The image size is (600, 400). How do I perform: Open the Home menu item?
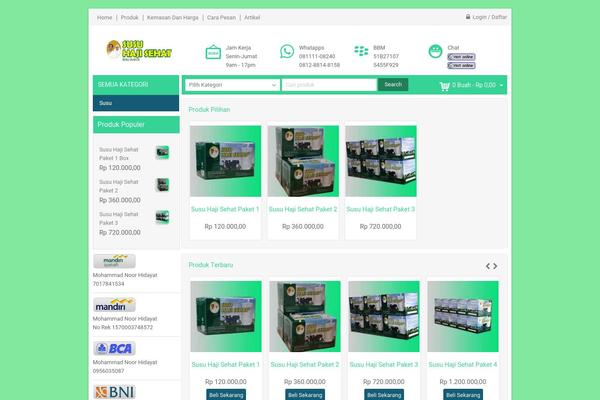[x=104, y=18]
